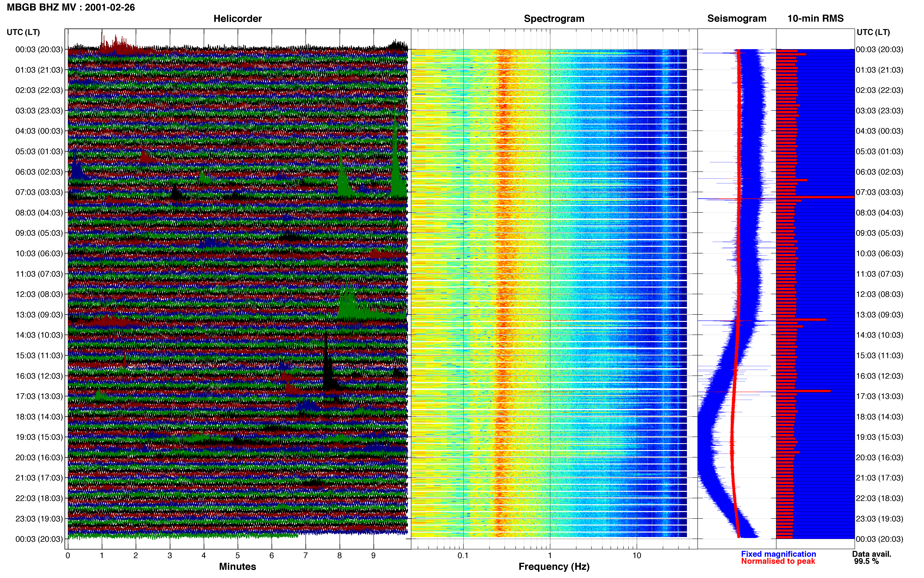This screenshot has width=924, height=578.
Task: Click 10:03 (06:03) label left of Helicorder
Action: tap(39, 253)
